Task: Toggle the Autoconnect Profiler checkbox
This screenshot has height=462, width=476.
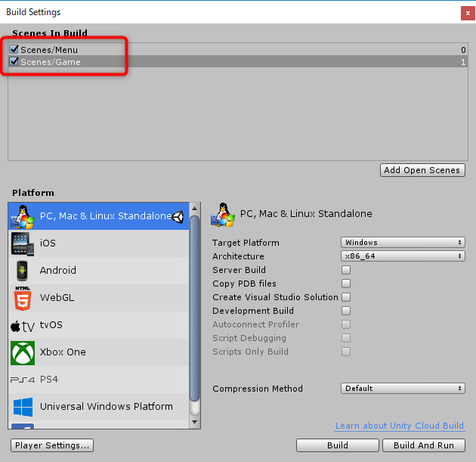Action: (x=346, y=324)
